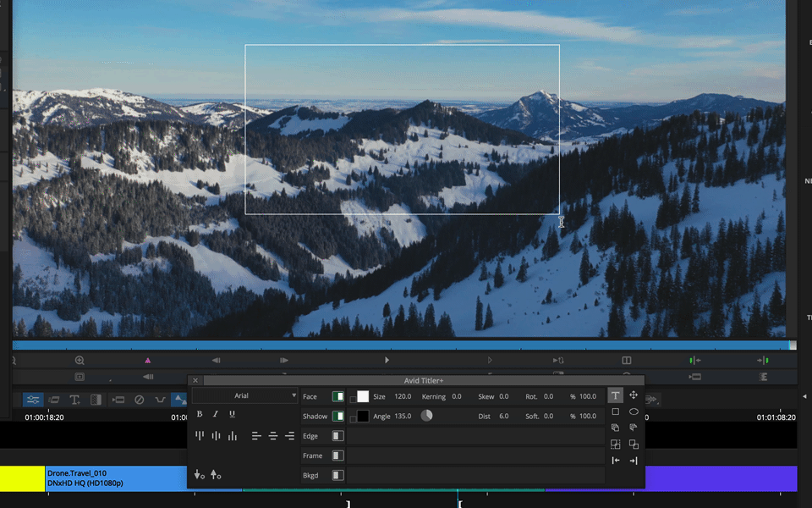
Task: Click the Skew value field
Action: point(504,396)
